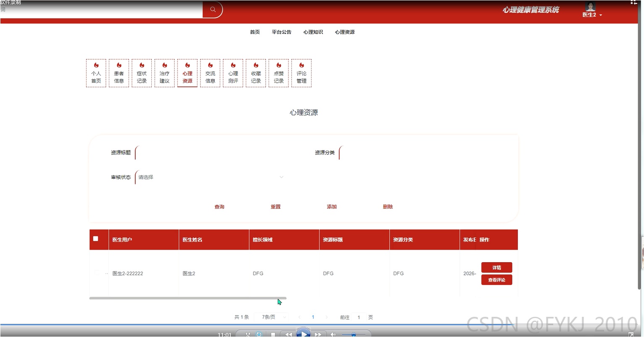This screenshot has width=644, height=337.
Task: Click the 查询 button
Action: coord(219,207)
